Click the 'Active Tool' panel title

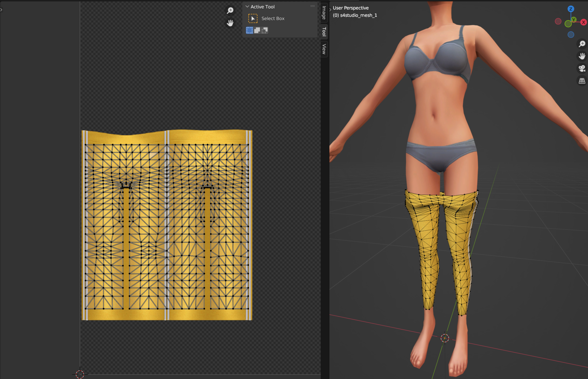262,7
